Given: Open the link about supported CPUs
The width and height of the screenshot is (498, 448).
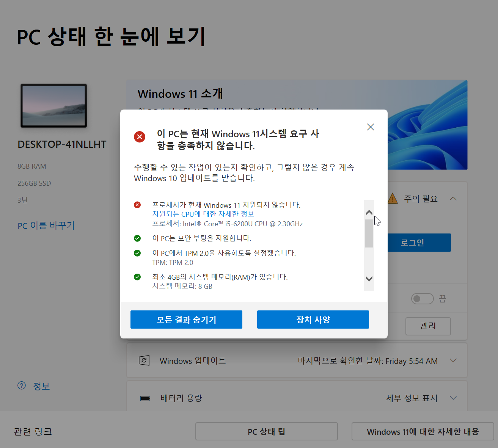Looking at the screenshot, I should click(x=203, y=214).
